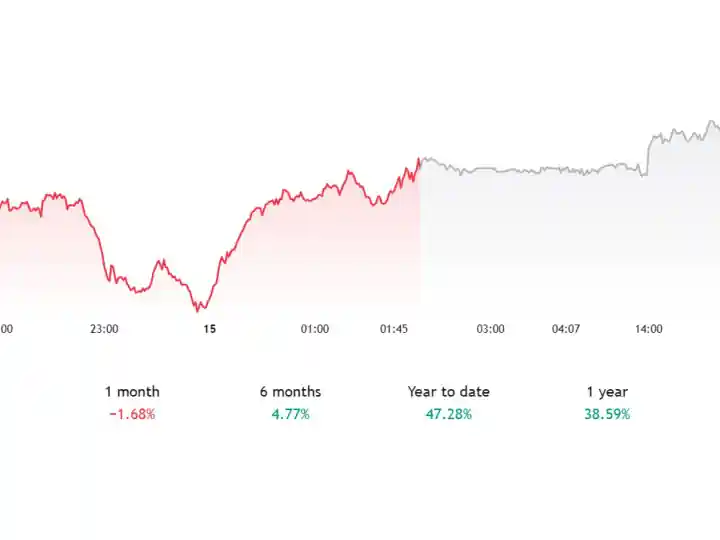Choose the 1 year performance period
Viewport: 720px width, 540px height.
tap(607, 392)
